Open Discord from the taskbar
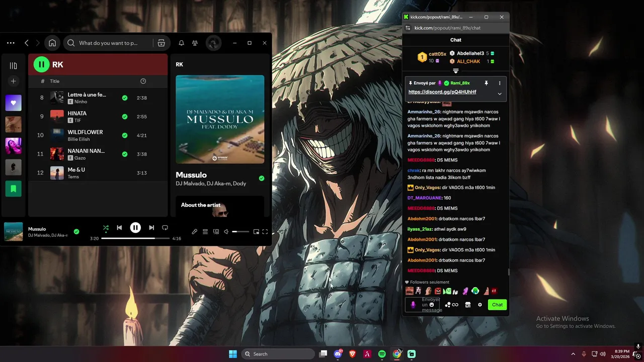 click(338, 354)
